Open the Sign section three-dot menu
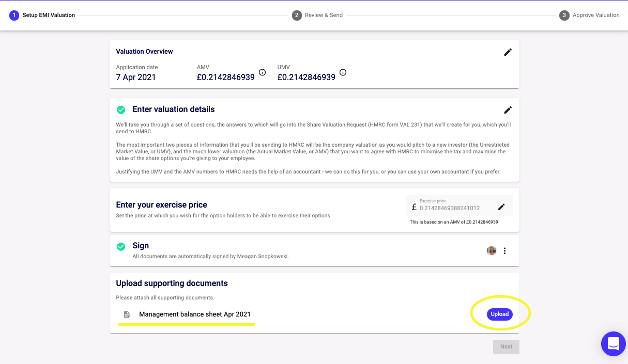 [x=505, y=251]
